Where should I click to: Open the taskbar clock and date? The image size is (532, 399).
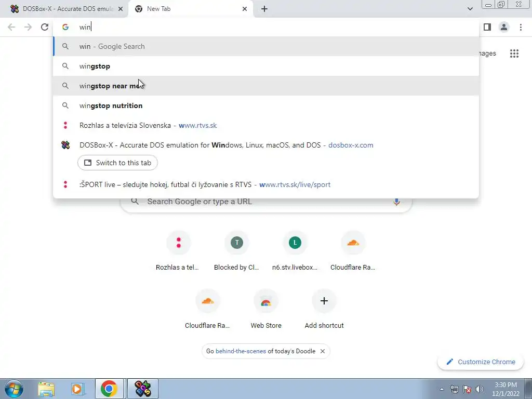pyautogui.click(x=506, y=389)
